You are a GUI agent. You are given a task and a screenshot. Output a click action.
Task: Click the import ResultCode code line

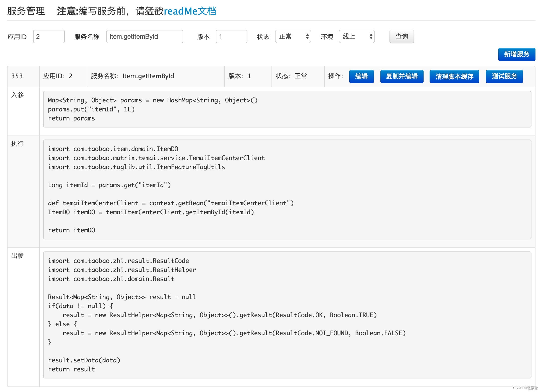tap(118, 261)
